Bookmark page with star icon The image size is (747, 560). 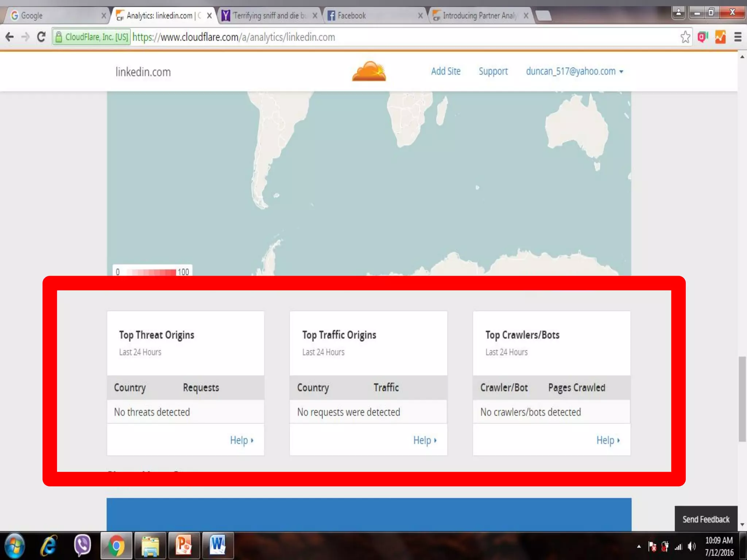(685, 37)
